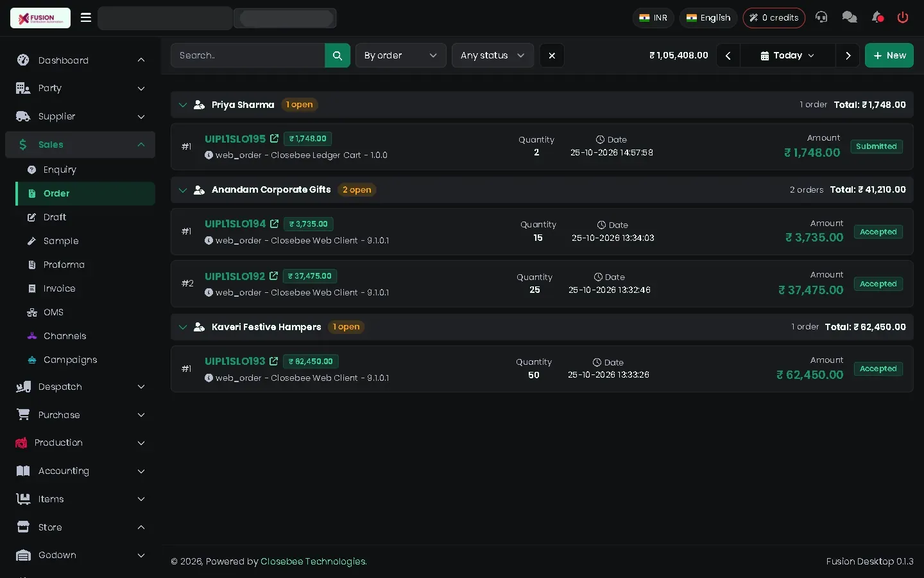Open the Any status dropdown

click(x=493, y=55)
